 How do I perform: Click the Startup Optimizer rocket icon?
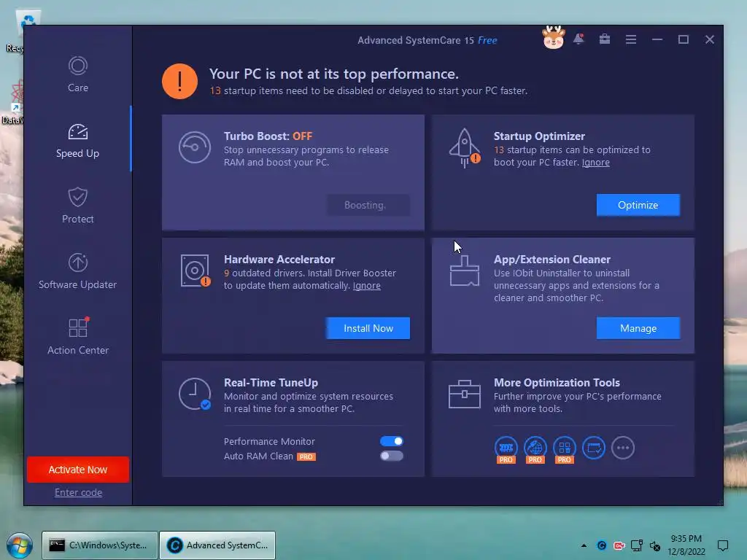465,148
